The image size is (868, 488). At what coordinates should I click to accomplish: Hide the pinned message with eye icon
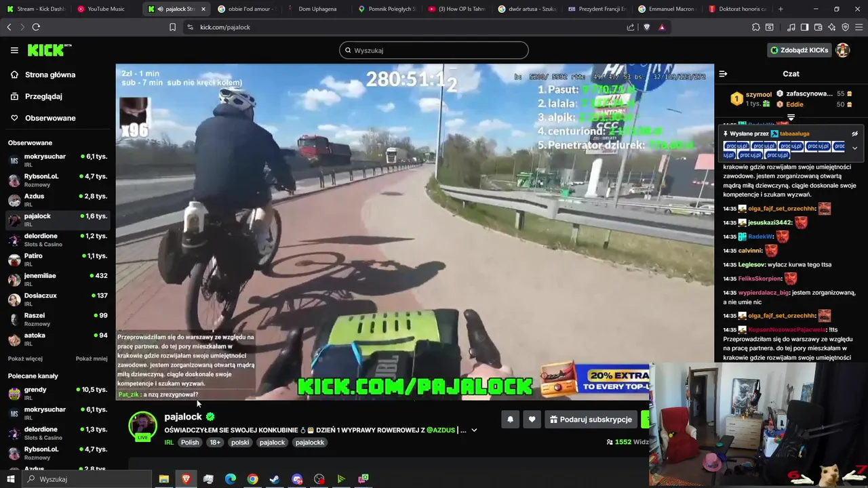pos(854,134)
